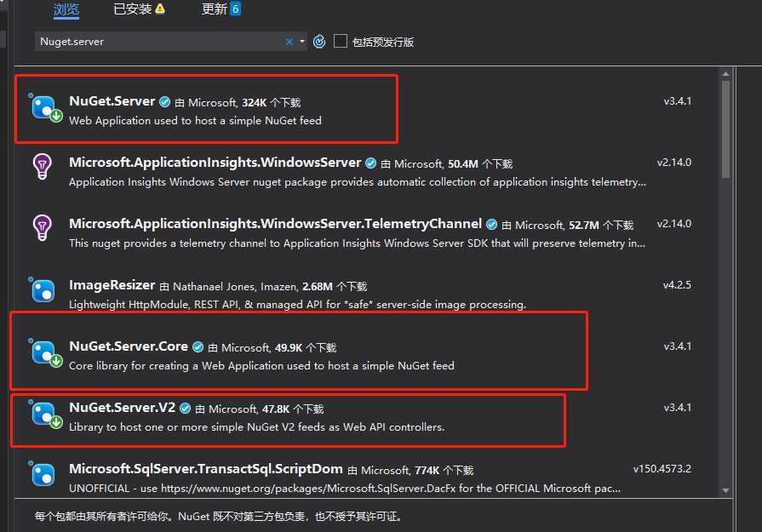Select the NuGet.Server package title

(x=112, y=101)
